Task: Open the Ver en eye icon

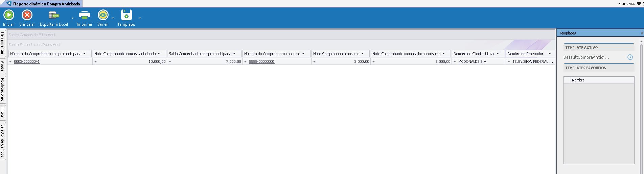Action: point(103,15)
